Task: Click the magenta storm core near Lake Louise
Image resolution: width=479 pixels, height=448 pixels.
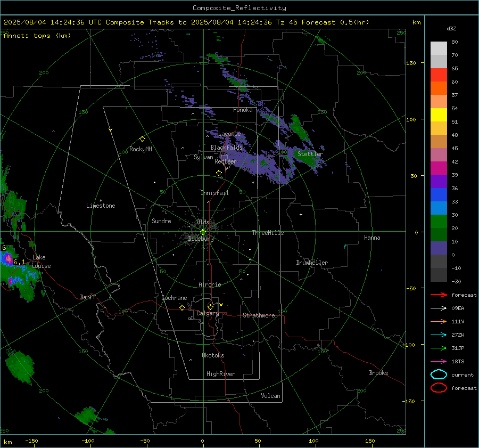Action: [8, 259]
